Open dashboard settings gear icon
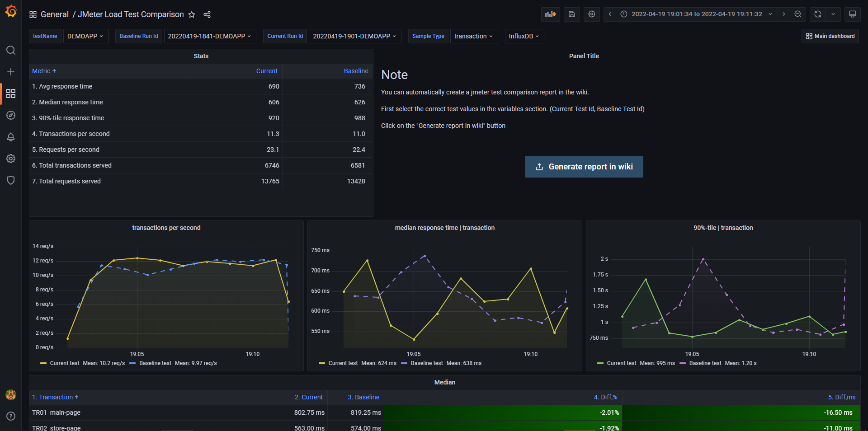The image size is (868, 431). tap(591, 14)
